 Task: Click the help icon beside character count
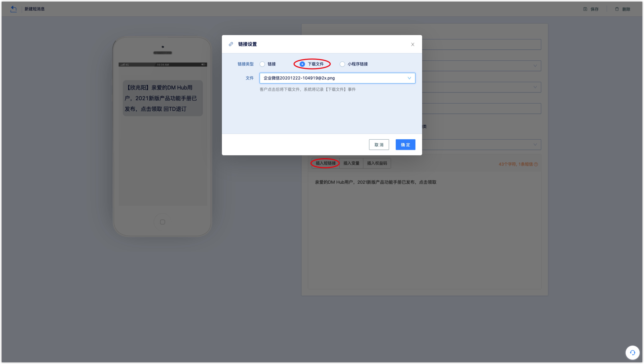tap(536, 164)
